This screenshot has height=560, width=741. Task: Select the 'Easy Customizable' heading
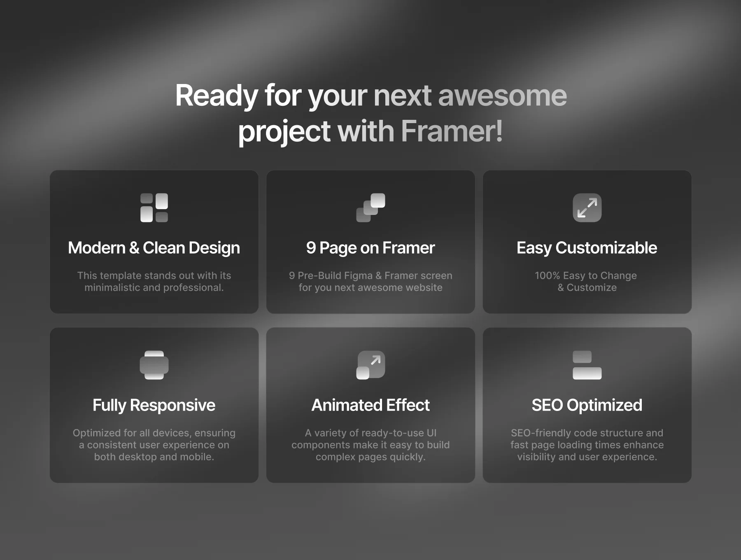tap(587, 248)
